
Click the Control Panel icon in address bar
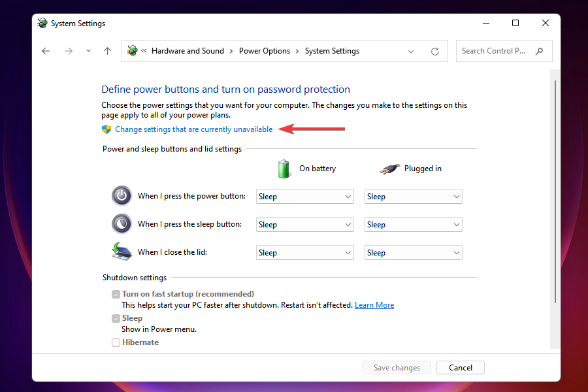[132, 51]
